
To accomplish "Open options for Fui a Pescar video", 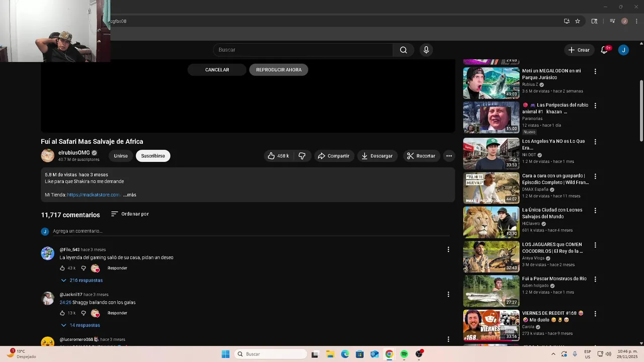I will [595, 279].
